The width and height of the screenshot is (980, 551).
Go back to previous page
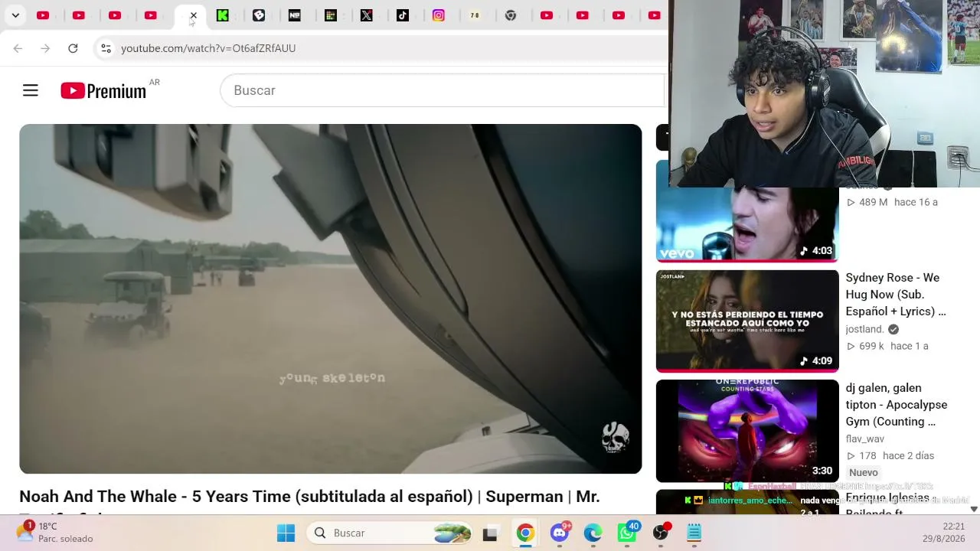18,48
